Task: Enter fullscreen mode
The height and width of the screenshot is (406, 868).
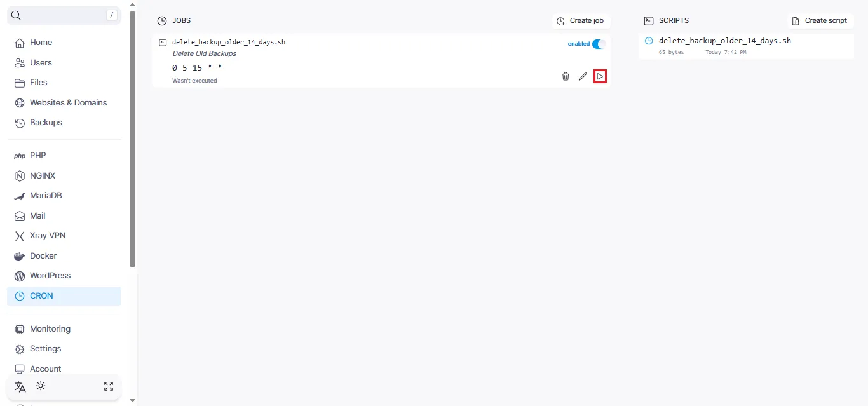Action: click(x=109, y=386)
